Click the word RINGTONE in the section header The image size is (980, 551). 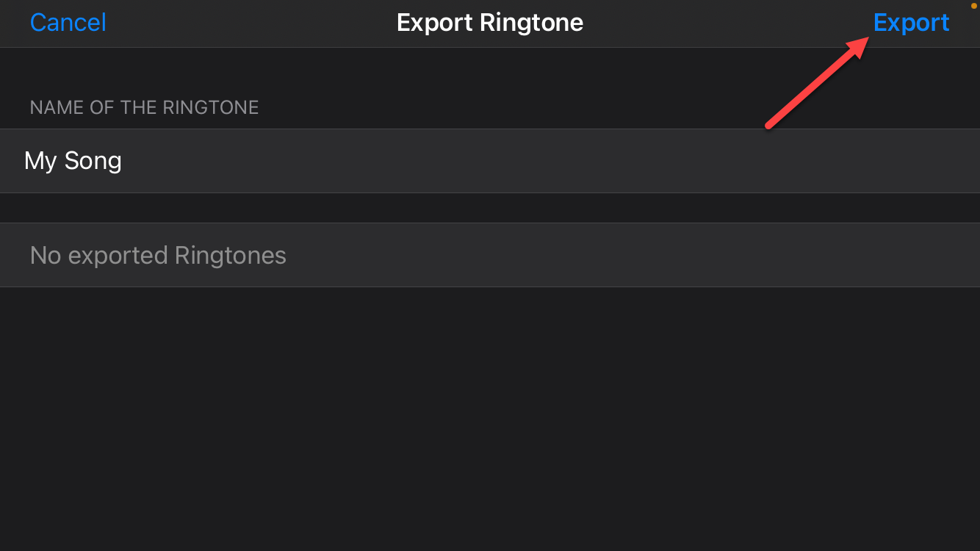tap(211, 107)
